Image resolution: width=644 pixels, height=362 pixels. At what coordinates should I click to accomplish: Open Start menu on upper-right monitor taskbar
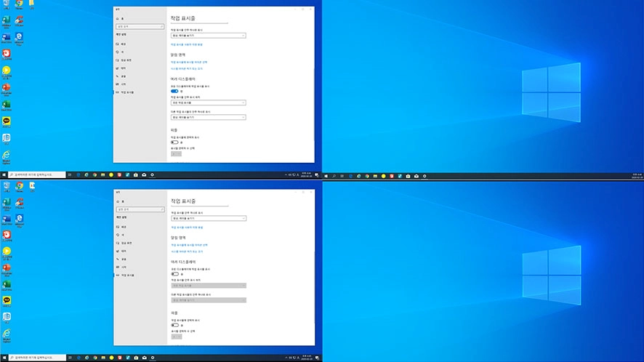click(326, 176)
